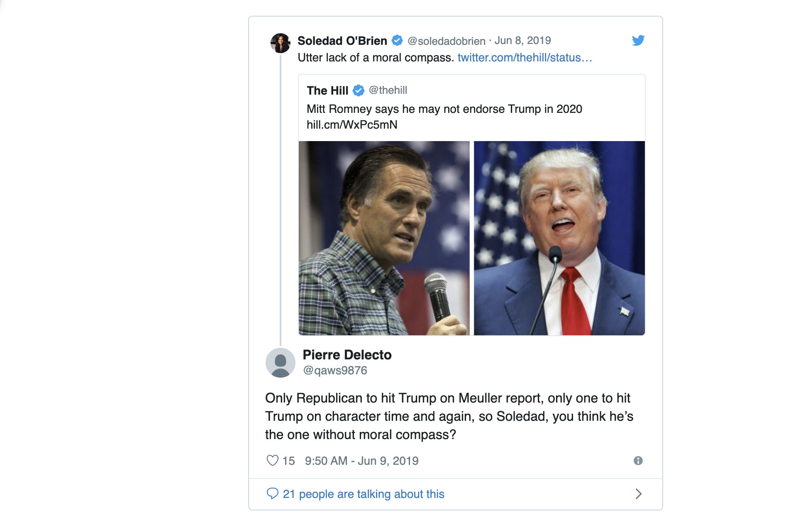Click Pierre Delecto's default avatar
Image resolution: width=798 pixels, height=532 pixels.
[x=281, y=363]
